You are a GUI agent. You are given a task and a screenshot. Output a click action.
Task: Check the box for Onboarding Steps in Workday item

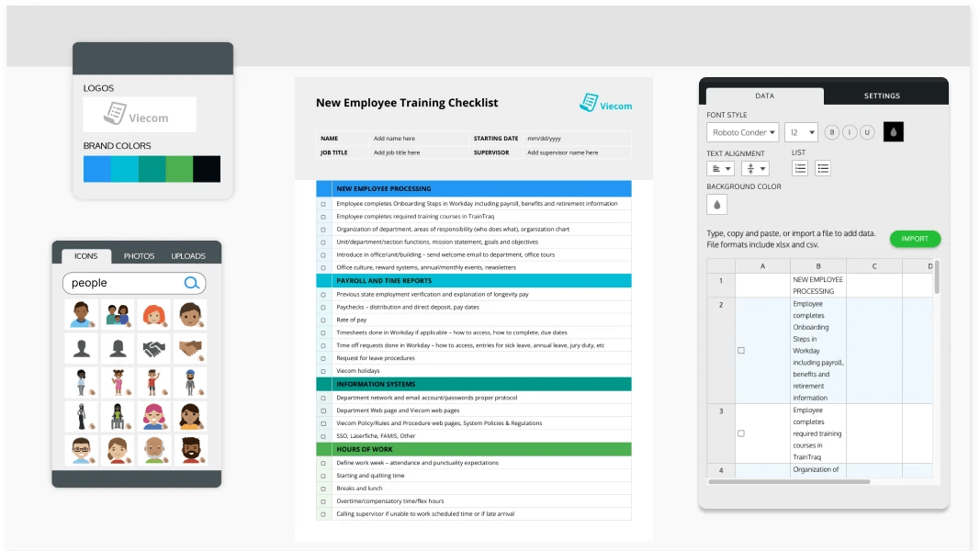pos(323,204)
